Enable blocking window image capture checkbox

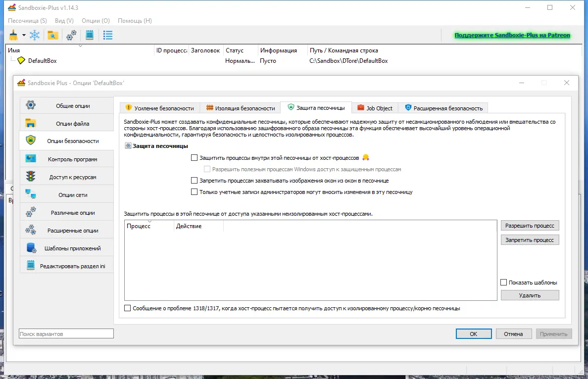(194, 180)
